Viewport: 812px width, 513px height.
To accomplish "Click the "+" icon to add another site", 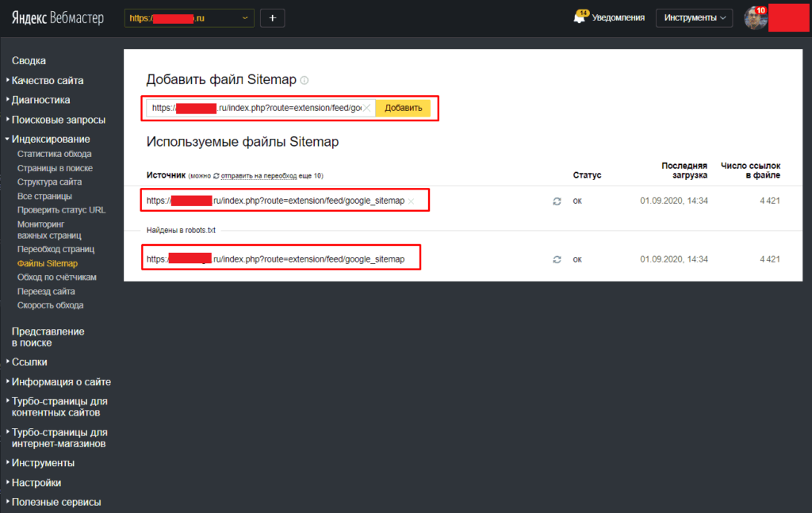I will (272, 17).
